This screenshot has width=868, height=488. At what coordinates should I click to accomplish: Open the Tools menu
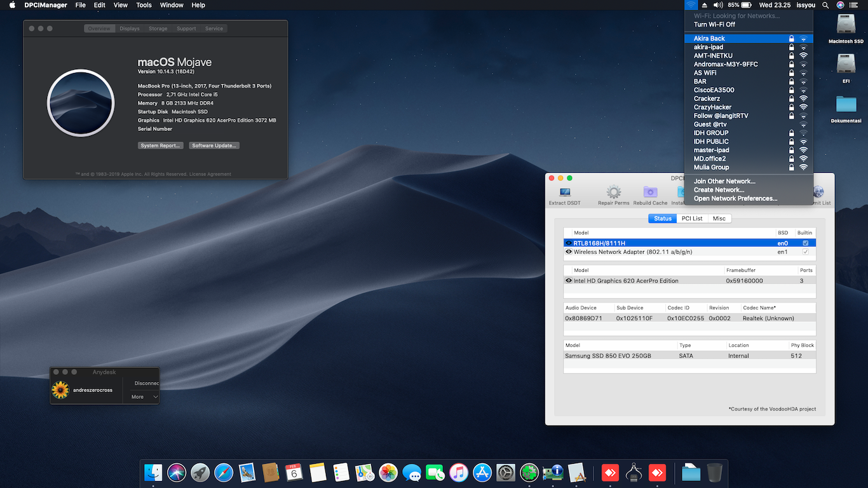[144, 5]
